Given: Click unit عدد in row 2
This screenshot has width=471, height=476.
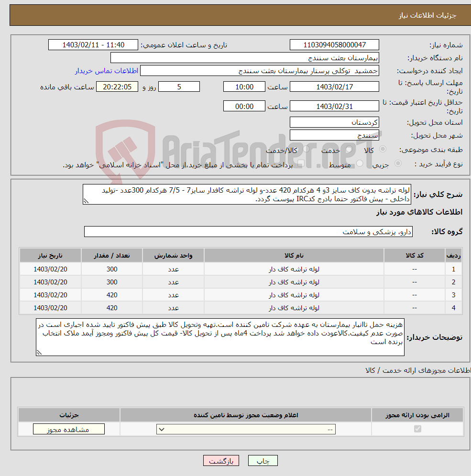Looking at the screenshot, I should coord(173,282).
